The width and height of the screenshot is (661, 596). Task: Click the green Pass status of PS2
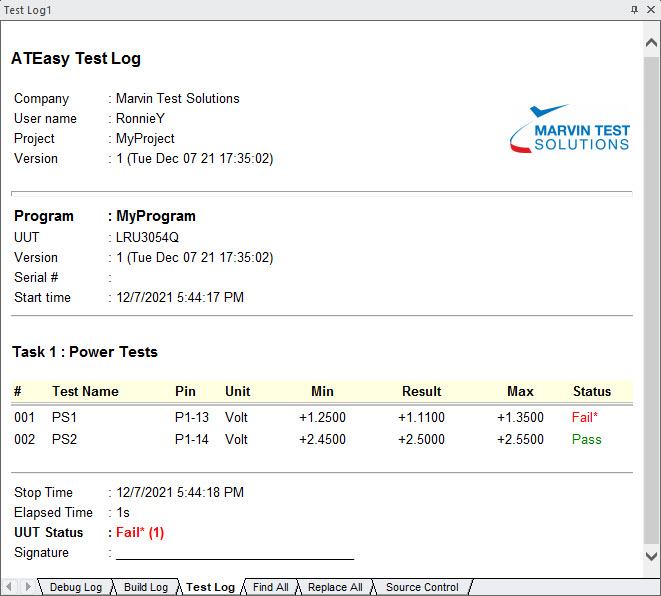pos(586,439)
